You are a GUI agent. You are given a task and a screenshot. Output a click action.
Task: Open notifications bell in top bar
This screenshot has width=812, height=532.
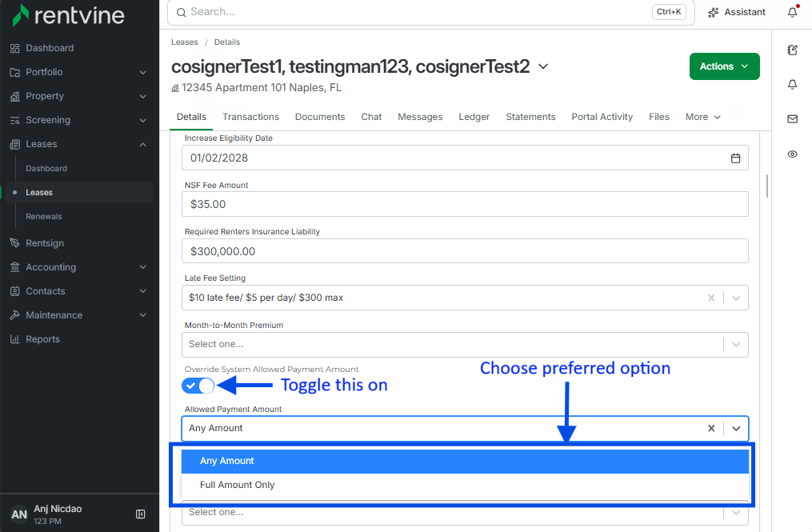[793, 12]
